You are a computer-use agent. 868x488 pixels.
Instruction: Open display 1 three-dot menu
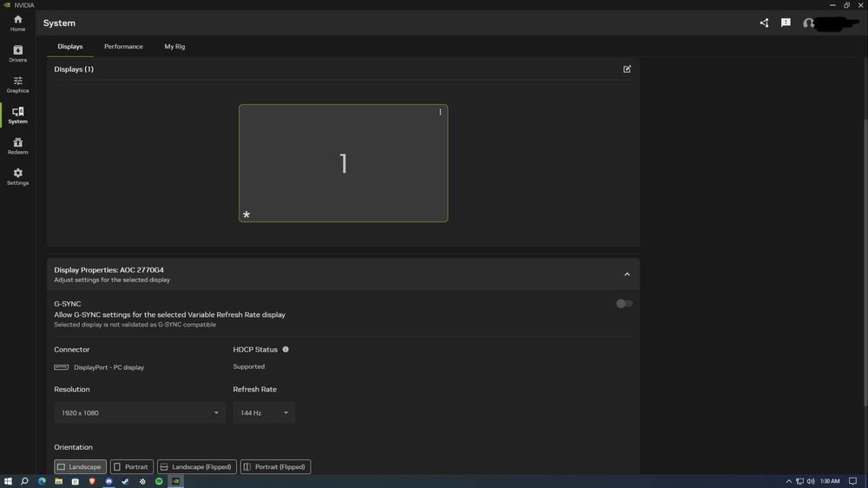pyautogui.click(x=440, y=112)
